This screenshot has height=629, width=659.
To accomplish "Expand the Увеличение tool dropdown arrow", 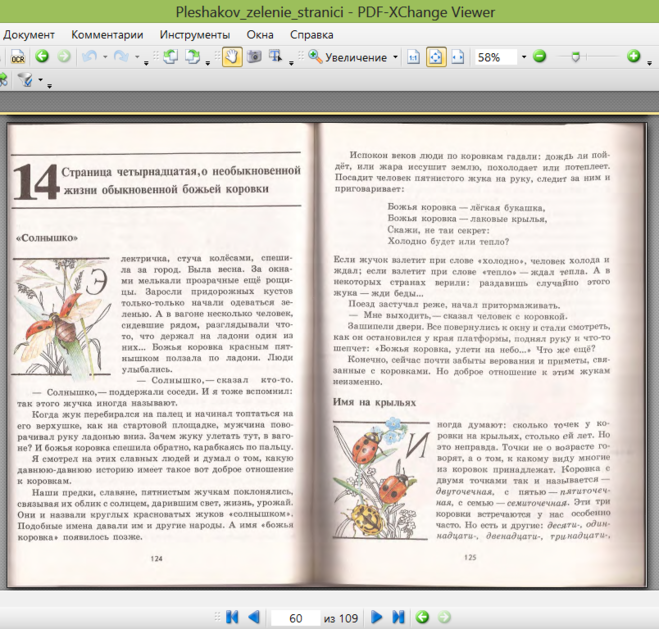I will click(395, 57).
